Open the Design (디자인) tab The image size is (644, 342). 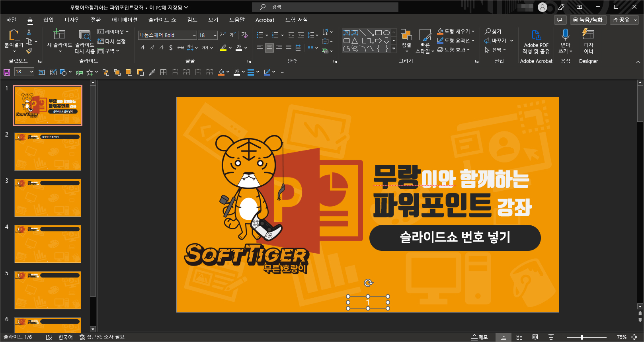[x=72, y=20]
